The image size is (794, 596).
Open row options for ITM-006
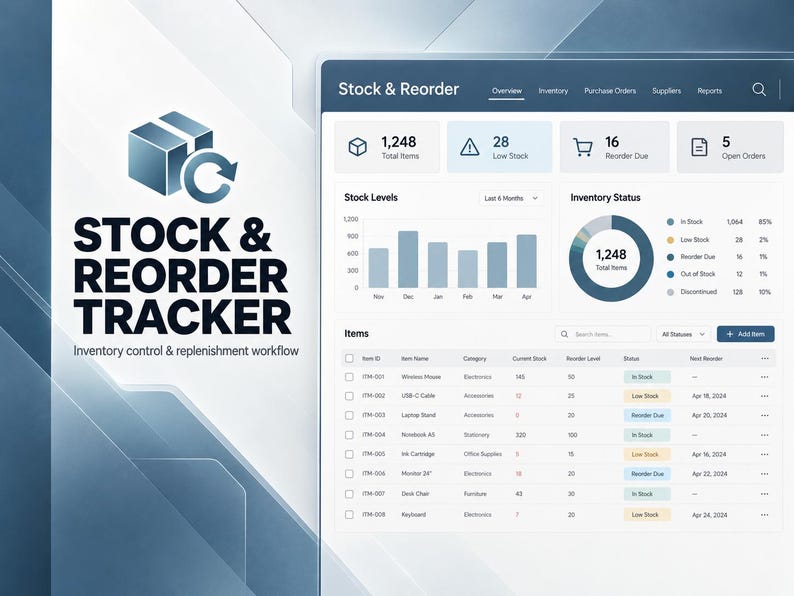tap(765, 474)
